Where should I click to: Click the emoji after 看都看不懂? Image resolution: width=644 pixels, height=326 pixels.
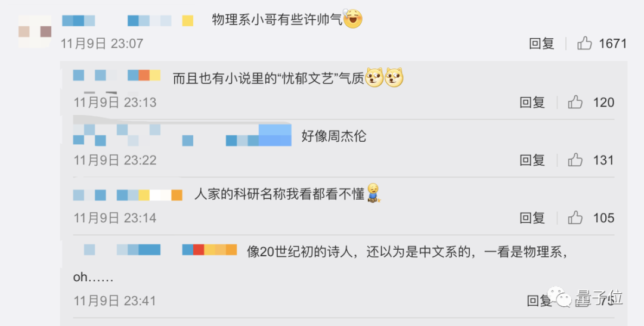[x=374, y=193]
